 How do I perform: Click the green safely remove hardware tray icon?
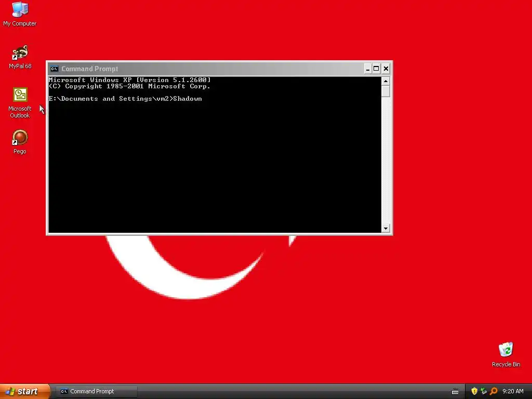(x=484, y=391)
